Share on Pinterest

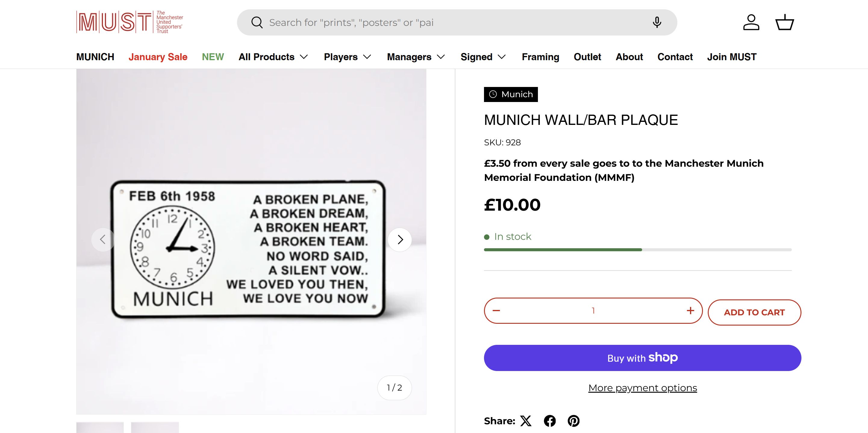coord(573,421)
